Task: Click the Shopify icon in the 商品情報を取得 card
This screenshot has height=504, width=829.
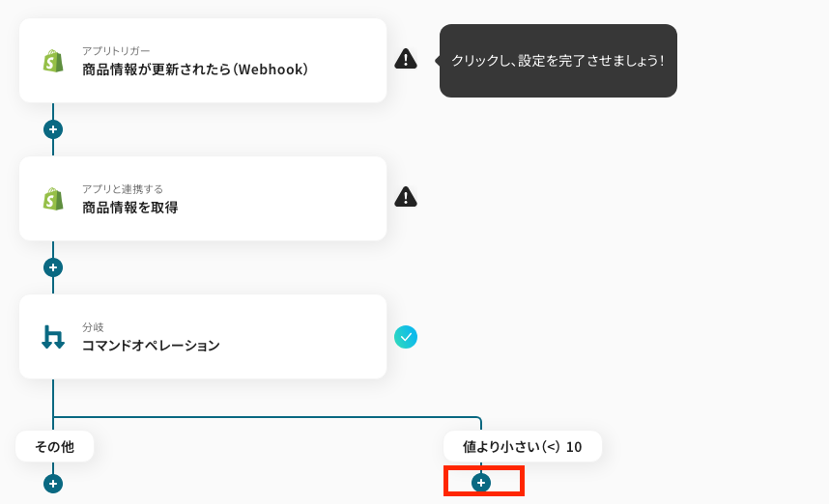Action: pos(53,199)
